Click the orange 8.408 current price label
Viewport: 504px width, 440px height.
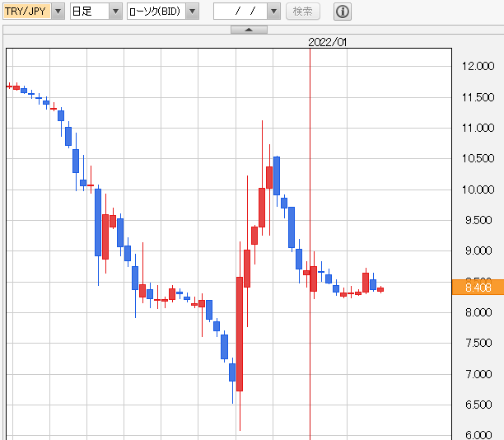pyautogui.click(x=478, y=288)
